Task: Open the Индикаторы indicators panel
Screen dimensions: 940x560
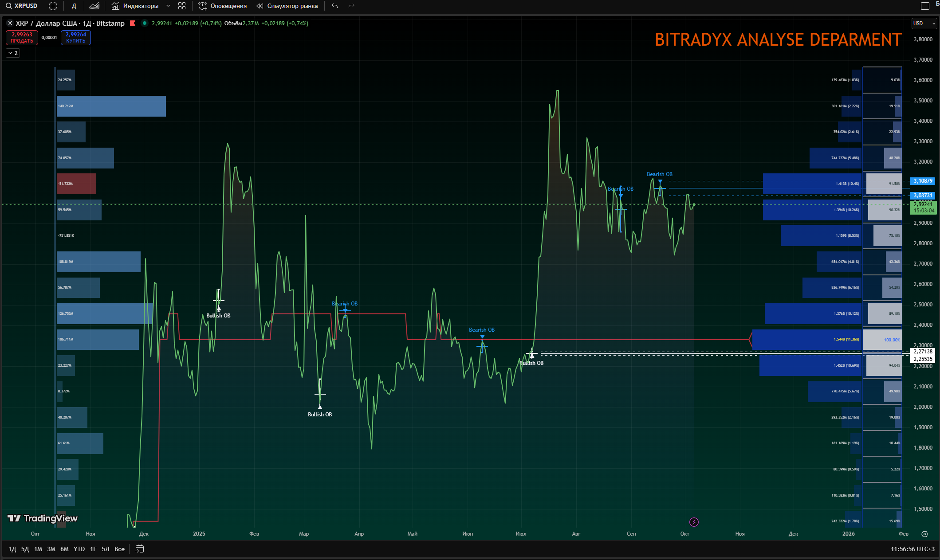Action: coord(135,6)
